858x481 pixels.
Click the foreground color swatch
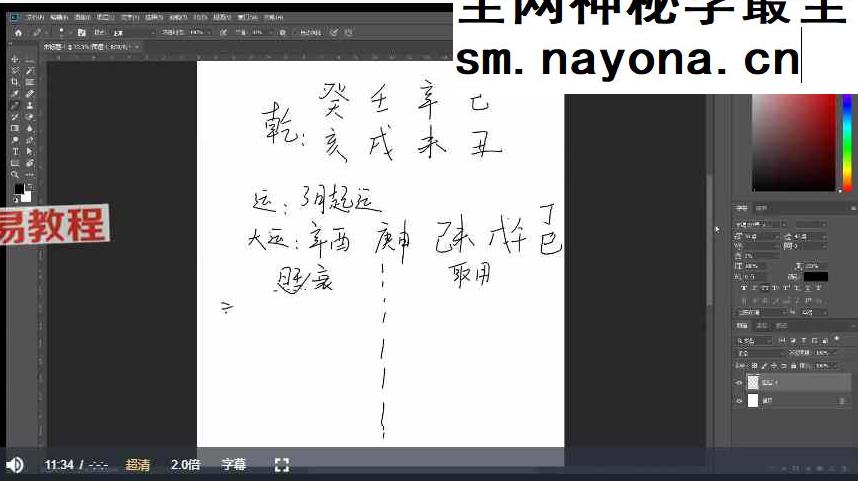tap(19, 189)
